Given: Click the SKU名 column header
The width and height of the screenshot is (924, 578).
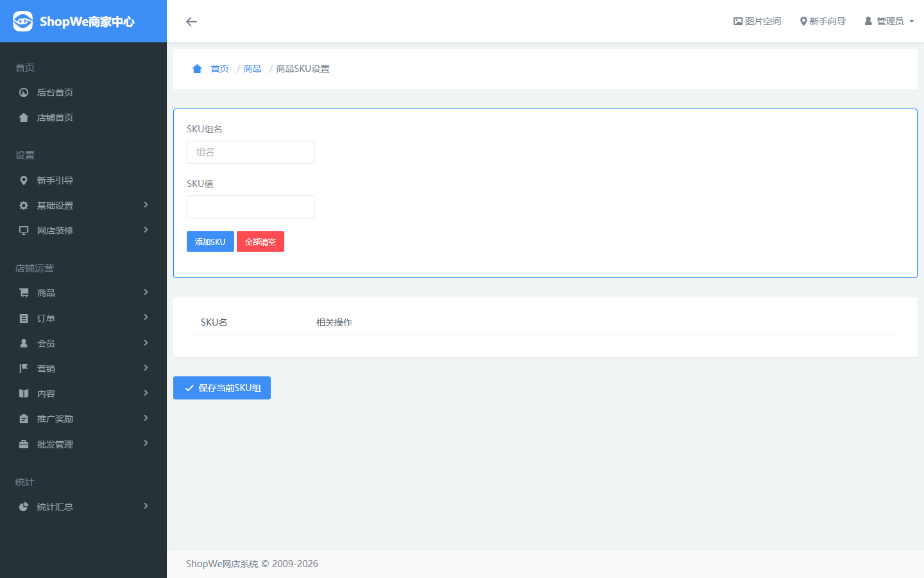Looking at the screenshot, I should [214, 322].
